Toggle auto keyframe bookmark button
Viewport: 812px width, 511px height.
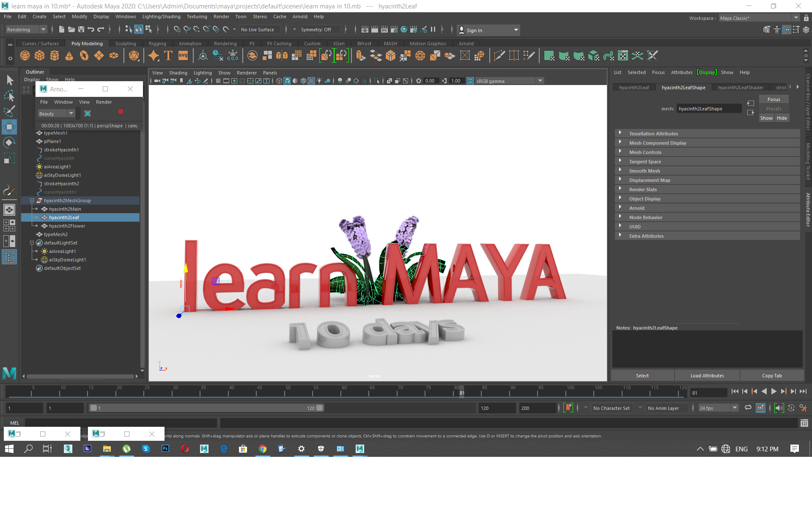(568, 408)
